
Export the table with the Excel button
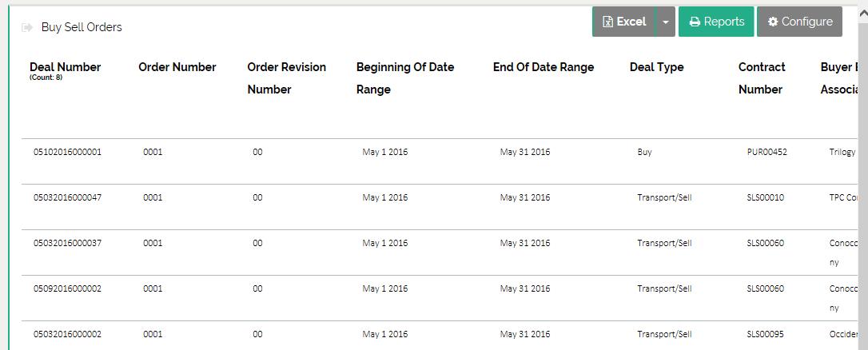[623, 22]
